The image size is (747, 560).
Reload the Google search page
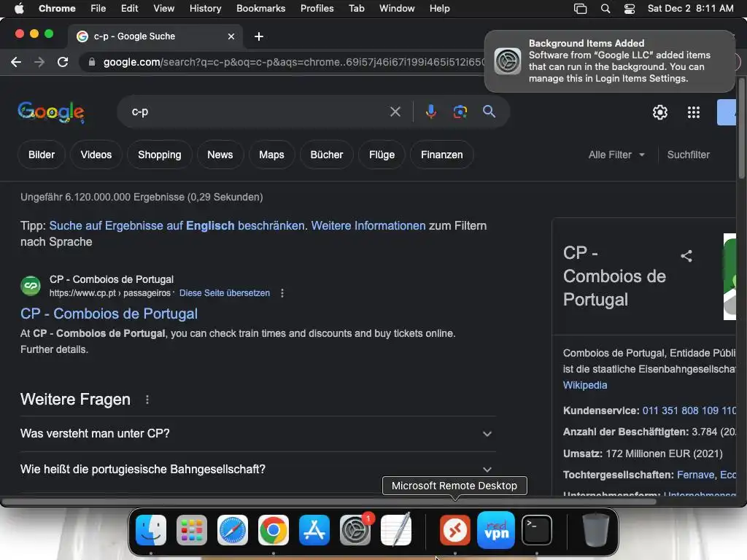(x=63, y=62)
